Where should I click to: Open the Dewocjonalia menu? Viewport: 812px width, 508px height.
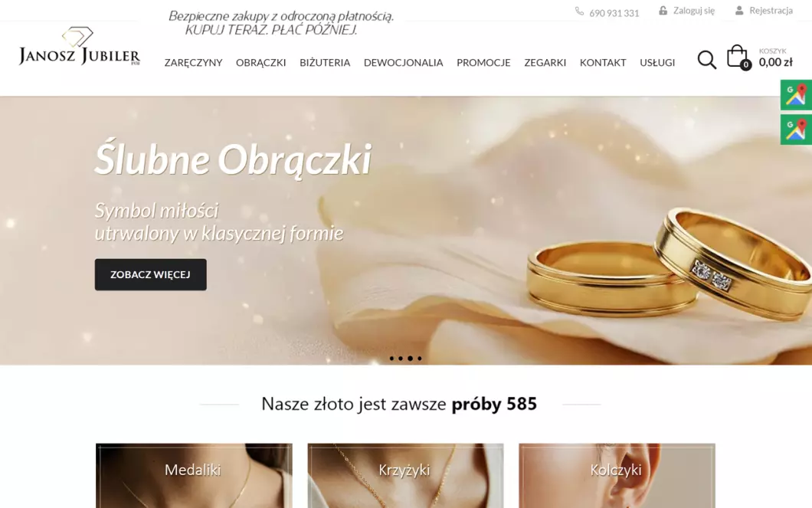coord(404,63)
